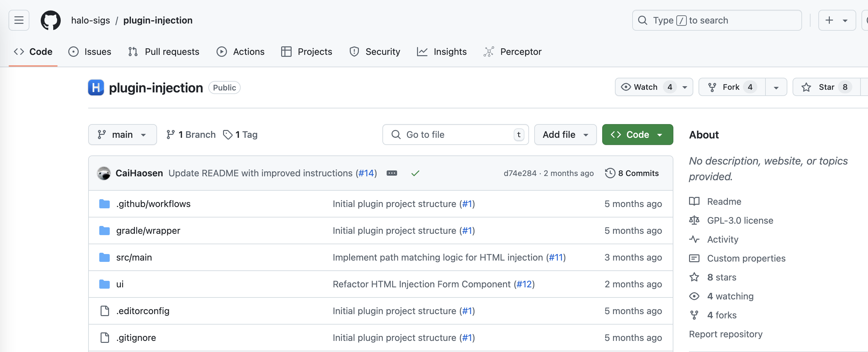Screen dimensions: 868x352
Task: Open the halo-sigs organization link
Action: 90,20
